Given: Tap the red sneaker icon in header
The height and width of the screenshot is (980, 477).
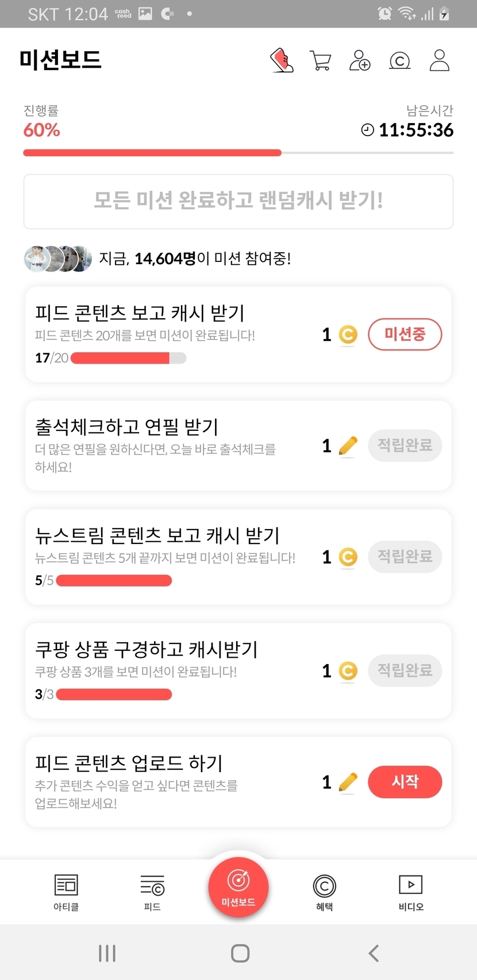Looking at the screenshot, I should (x=282, y=60).
